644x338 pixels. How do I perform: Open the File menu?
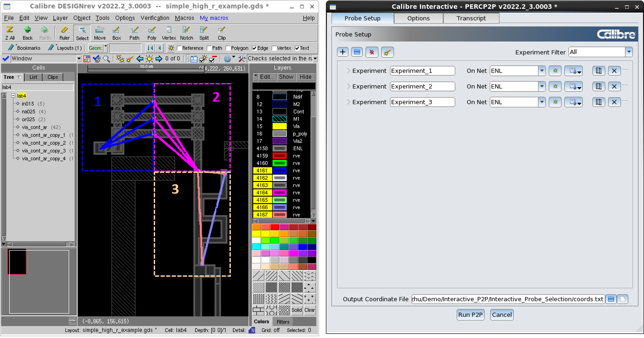(x=9, y=18)
